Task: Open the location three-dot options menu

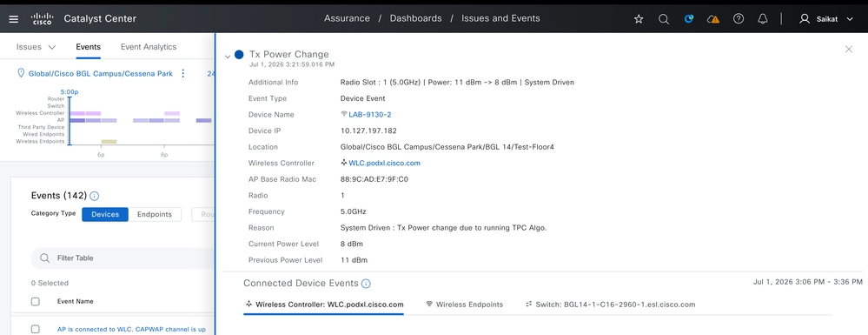Action: 183,73
